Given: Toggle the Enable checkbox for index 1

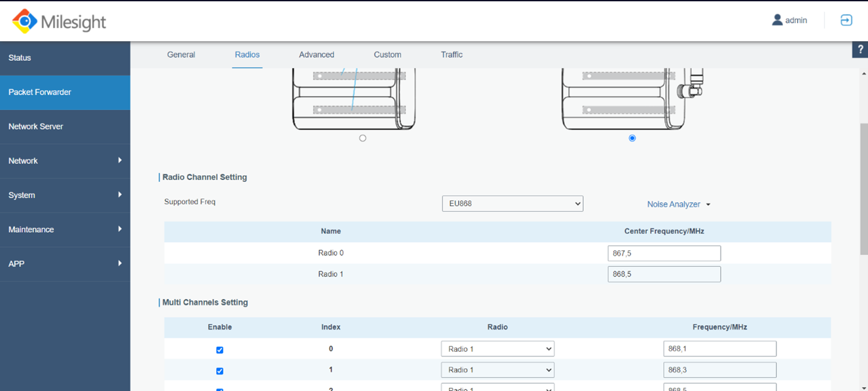Looking at the screenshot, I should pyautogui.click(x=220, y=371).
